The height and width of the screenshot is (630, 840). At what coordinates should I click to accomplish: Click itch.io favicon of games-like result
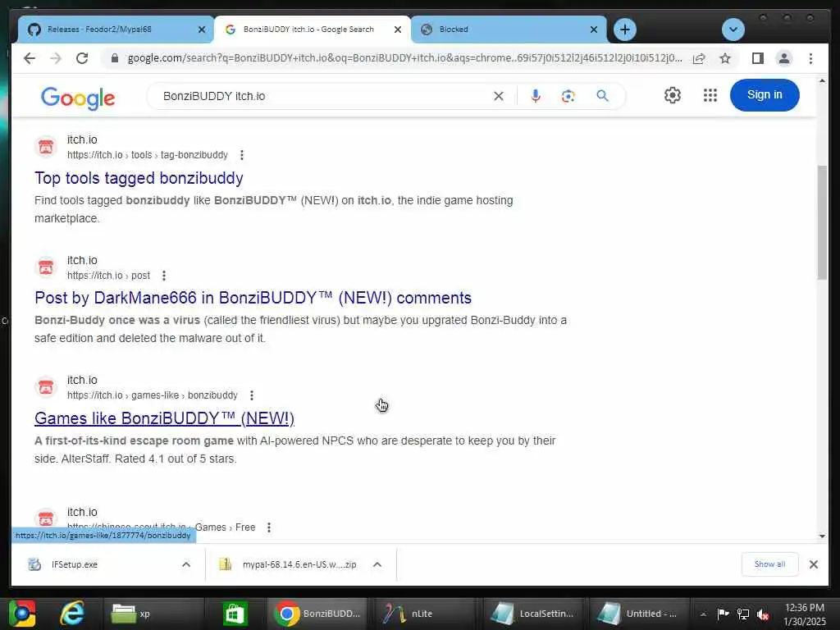tap(46, 387)
